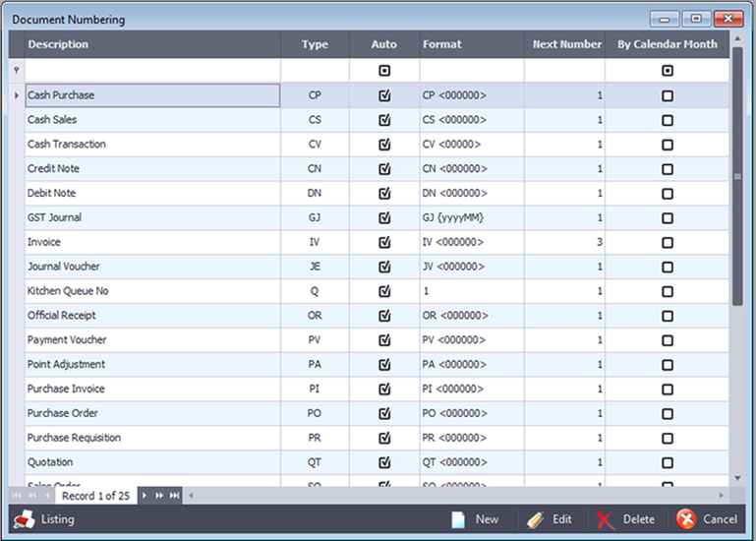Click the Type cell JE
The width and height of the screenshot is (756, 541).
coord(315,267)
